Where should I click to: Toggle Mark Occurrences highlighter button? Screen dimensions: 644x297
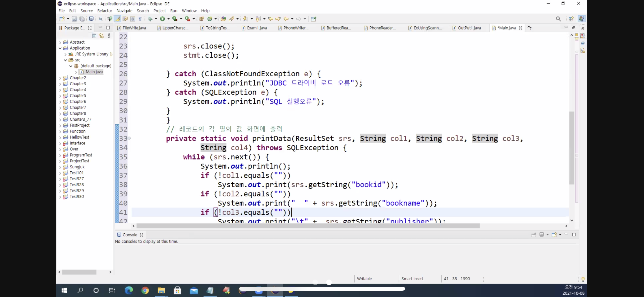(118, 19)
